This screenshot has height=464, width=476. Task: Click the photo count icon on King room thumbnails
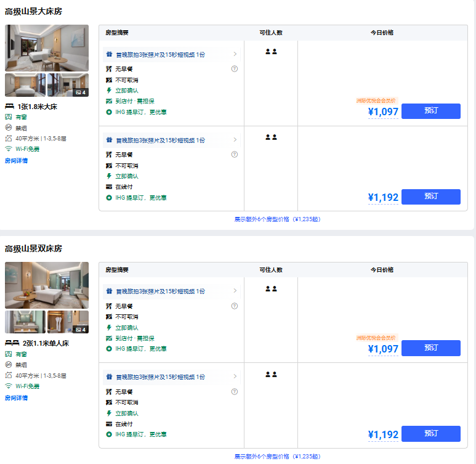pyautogui.click(x=80, y=92)
